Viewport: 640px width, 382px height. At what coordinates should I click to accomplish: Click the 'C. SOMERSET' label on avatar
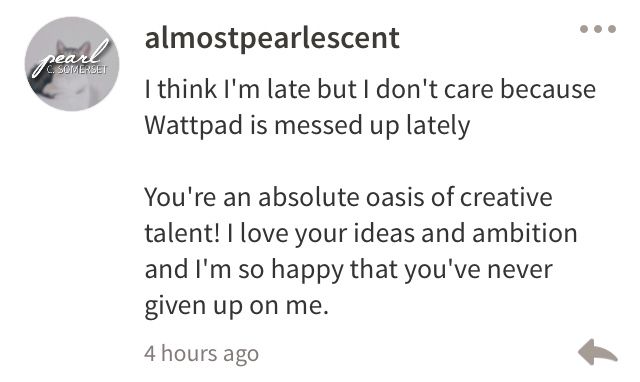pyautogui.click(x=77, y=70)
